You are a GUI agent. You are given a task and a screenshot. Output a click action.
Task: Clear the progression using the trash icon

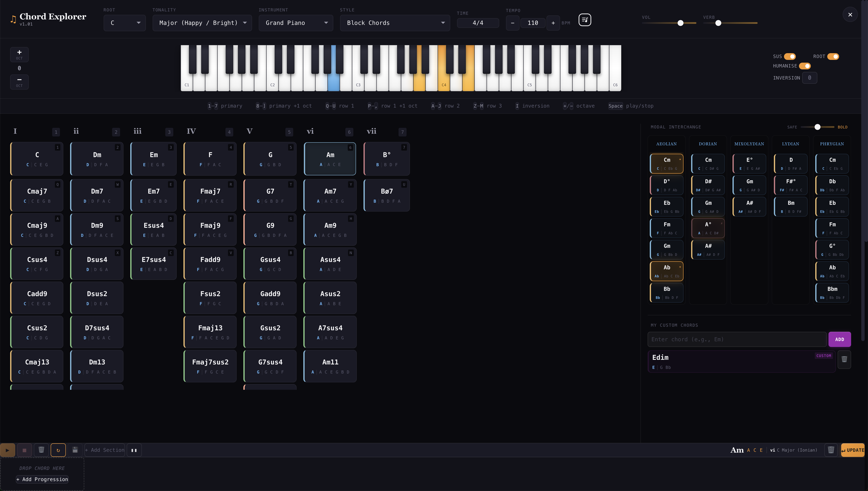click(x=41, y=450)
